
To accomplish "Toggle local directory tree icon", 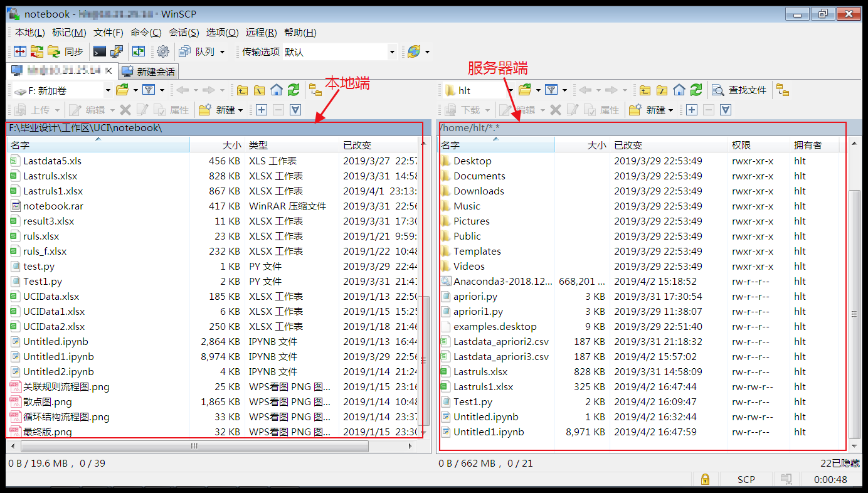I will [315, 90].
